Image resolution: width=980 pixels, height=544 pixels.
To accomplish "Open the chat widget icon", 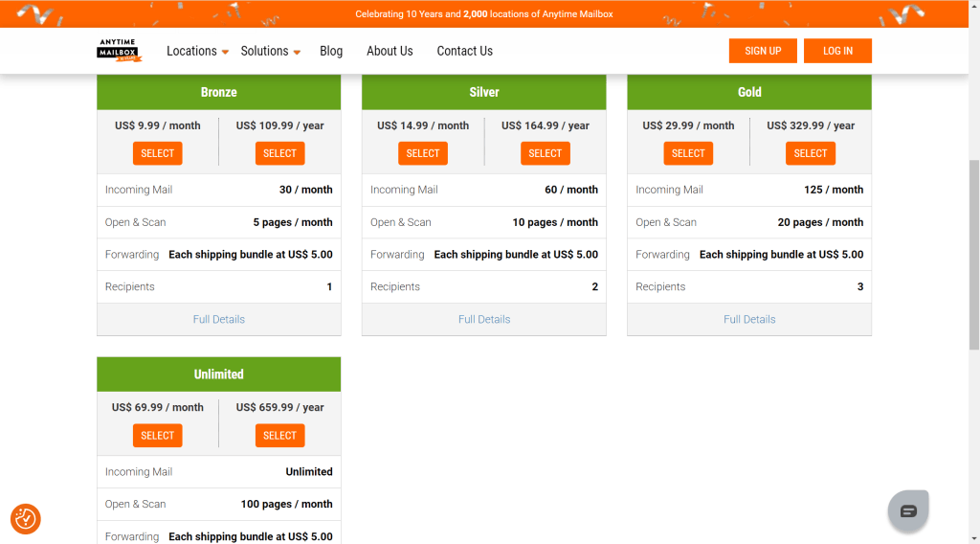I will point(908,510).
